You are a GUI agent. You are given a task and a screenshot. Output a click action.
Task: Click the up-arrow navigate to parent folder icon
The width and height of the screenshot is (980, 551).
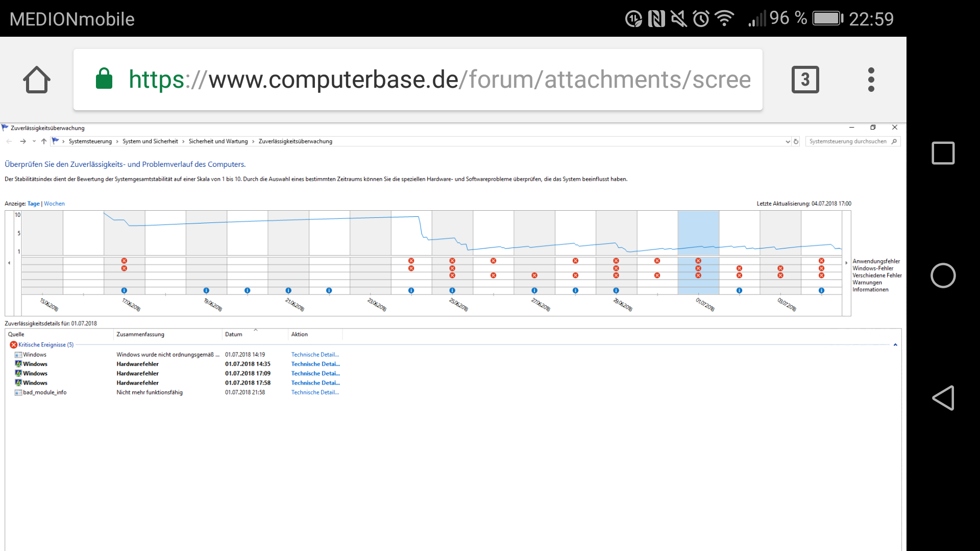coord(44,141)
